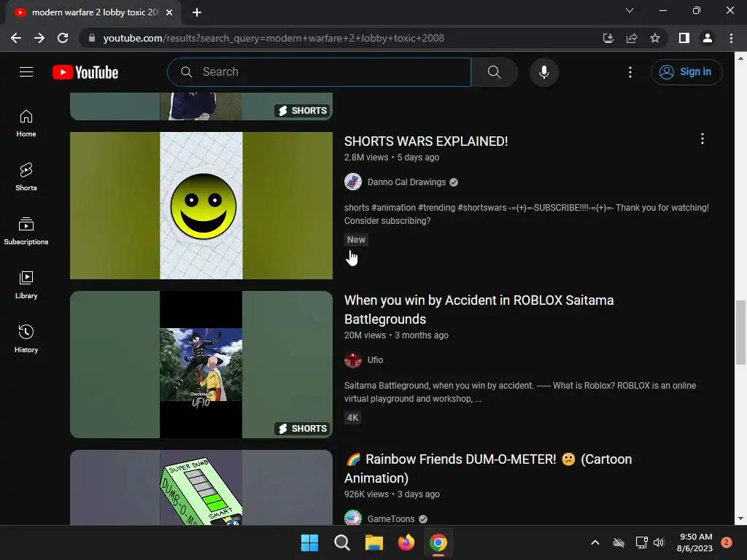Open When you win by Accident ROBLOX title
This screenshot has width=747, height=560.
pos(479,309)
